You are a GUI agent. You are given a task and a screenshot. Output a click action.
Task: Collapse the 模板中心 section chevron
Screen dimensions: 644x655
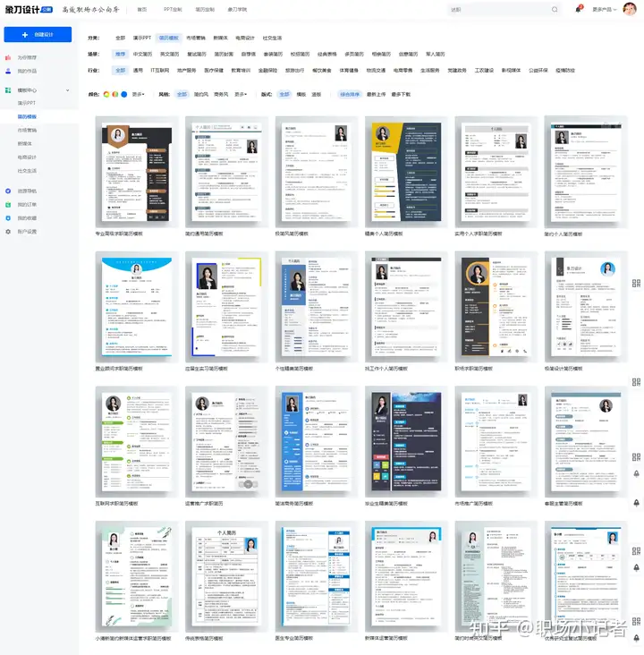pyautogui.click(x=68, y=90)
